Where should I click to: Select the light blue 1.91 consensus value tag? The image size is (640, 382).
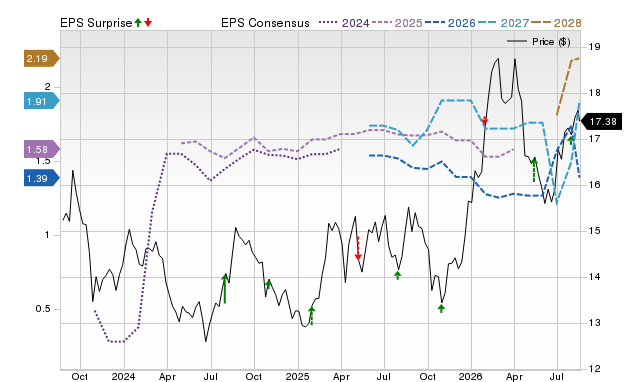coord(42,101)
